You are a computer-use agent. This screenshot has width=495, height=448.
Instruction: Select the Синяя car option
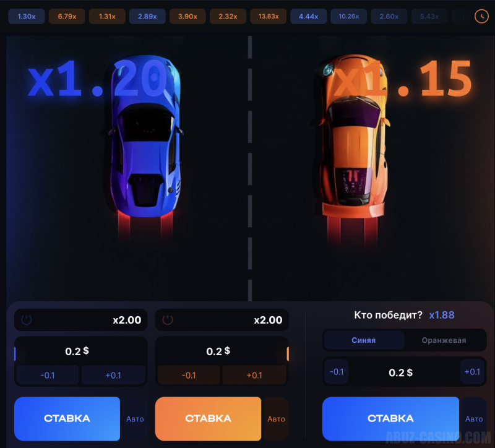364,340
